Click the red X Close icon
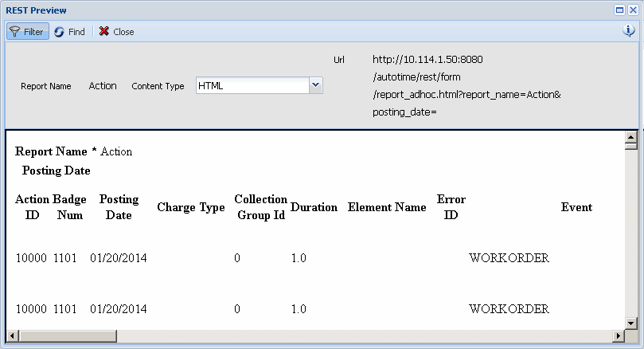The height and width of the screenshot is (349, 644). tap(103, 32)
